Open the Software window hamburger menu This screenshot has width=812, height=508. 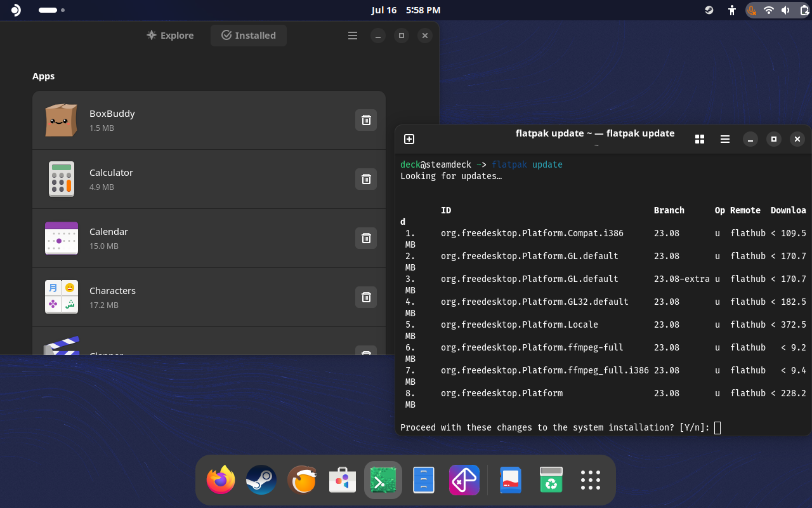click(353, 36)
